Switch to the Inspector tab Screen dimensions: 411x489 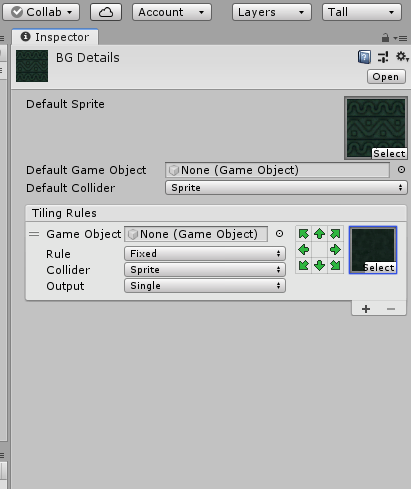pos(55,37)
